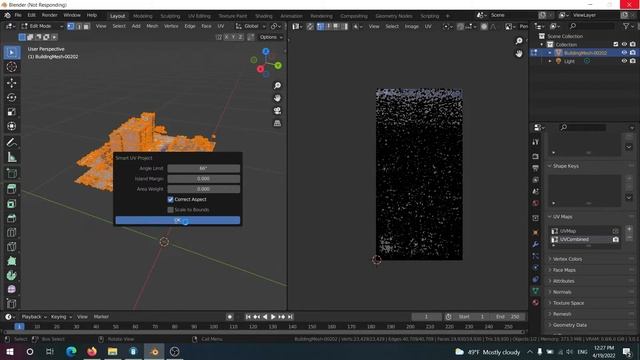Viewport: 640px width, 360px height.
Task: Click the UV editor zoom icon
Action: pyautogui.click(x=519, y=41)
